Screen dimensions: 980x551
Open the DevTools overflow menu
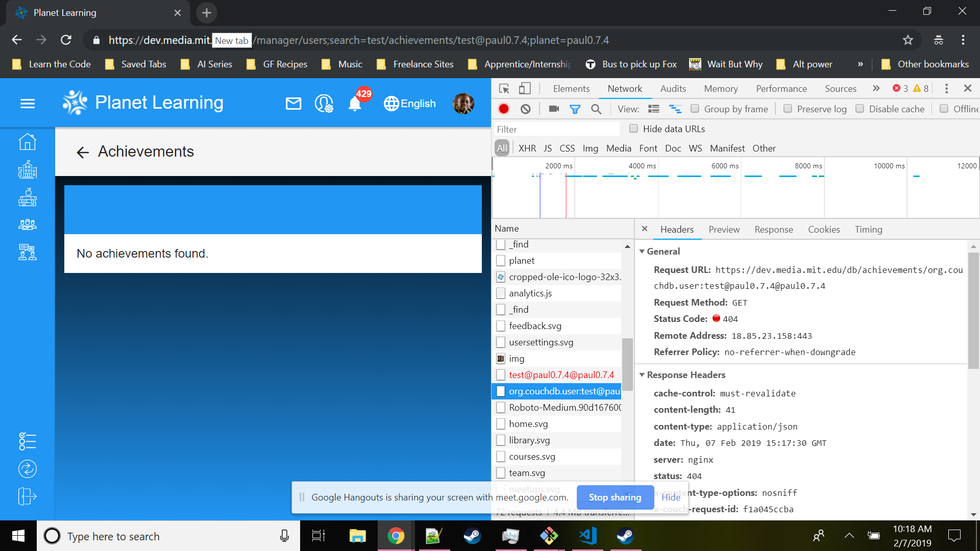946,88
